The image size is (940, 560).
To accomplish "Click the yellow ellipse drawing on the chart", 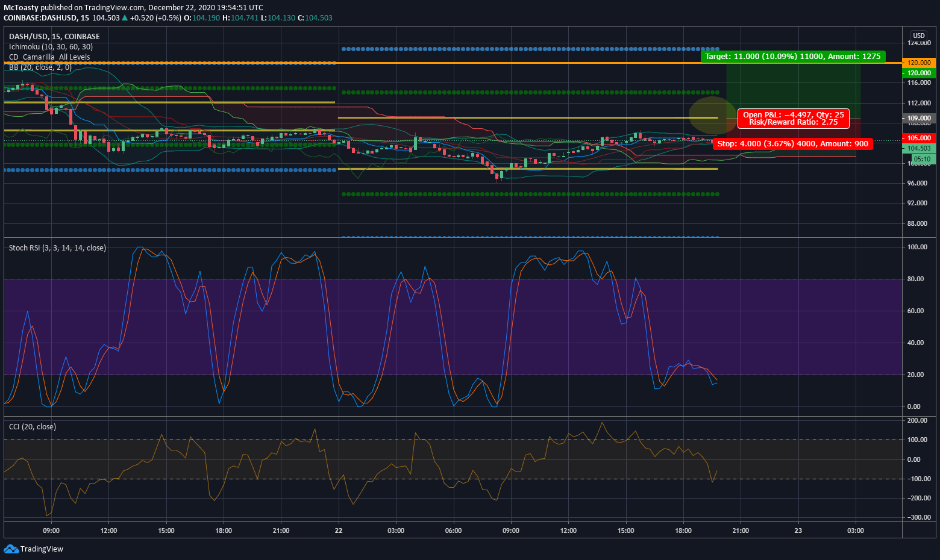I will tap(713, 115).
